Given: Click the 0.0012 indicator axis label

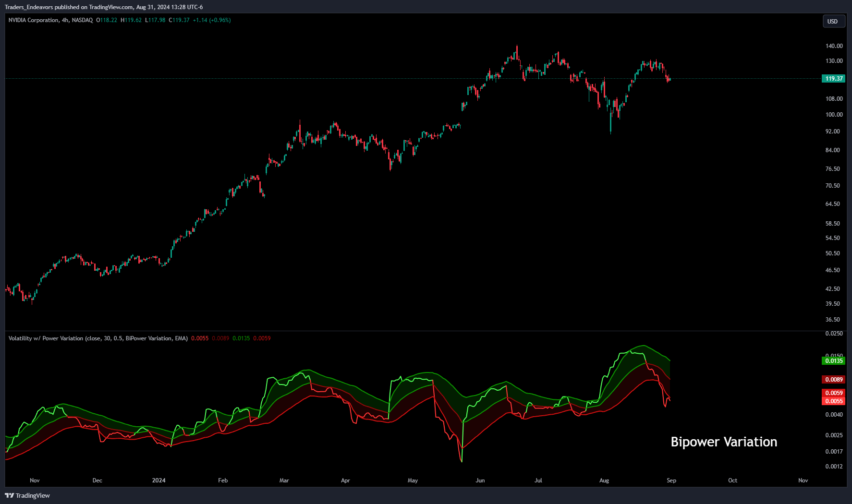Looking at the screenshot, I should point(834,467).
